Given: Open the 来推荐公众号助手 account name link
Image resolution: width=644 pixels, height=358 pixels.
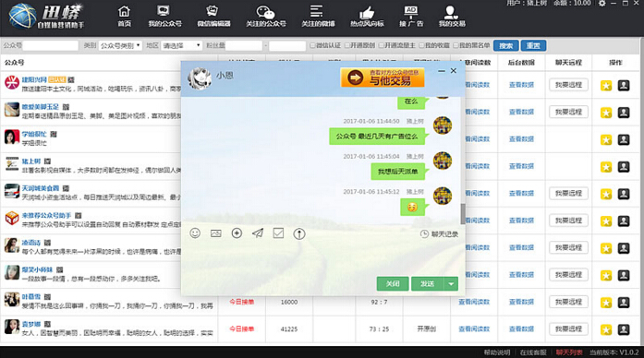Looking at the screenshot, I should pos(46,215).
